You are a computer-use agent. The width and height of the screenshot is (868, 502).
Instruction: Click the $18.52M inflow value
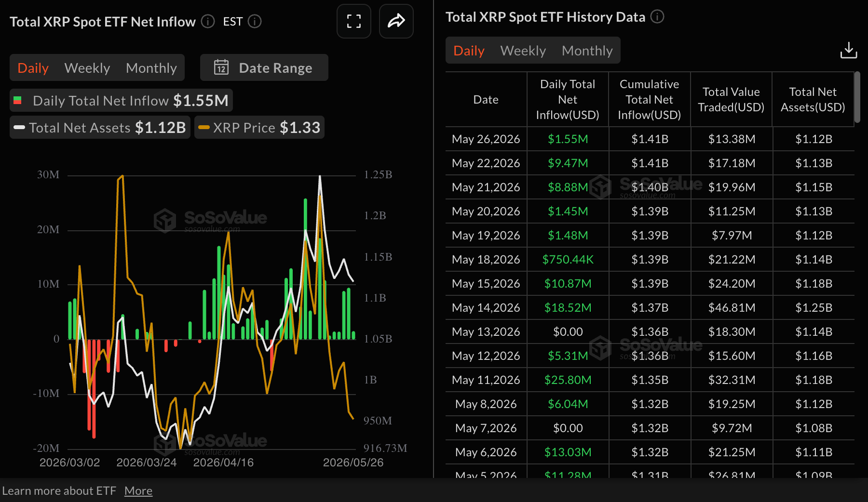568,307
